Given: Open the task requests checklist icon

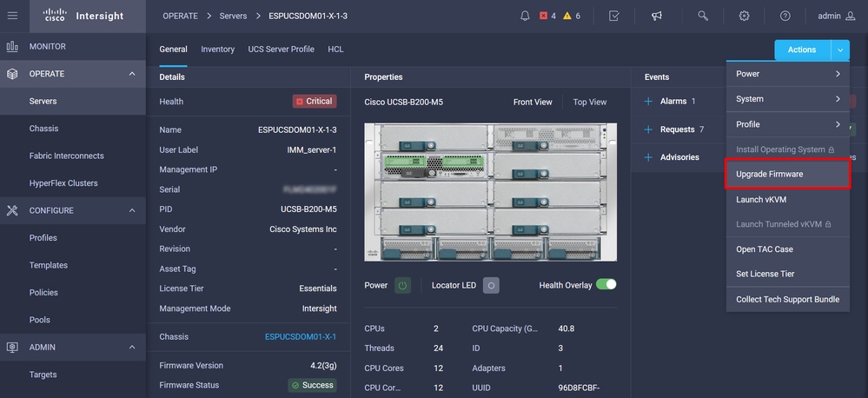Looking at the screenshot, I should (x=614, y=16).
